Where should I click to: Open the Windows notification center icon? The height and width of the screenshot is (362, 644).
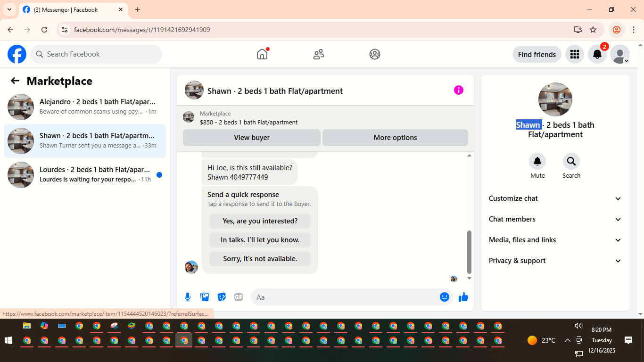click(628, 340)
